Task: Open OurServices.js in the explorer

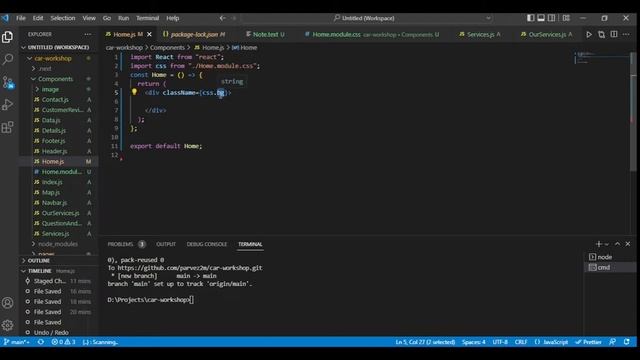Action: 60,213
